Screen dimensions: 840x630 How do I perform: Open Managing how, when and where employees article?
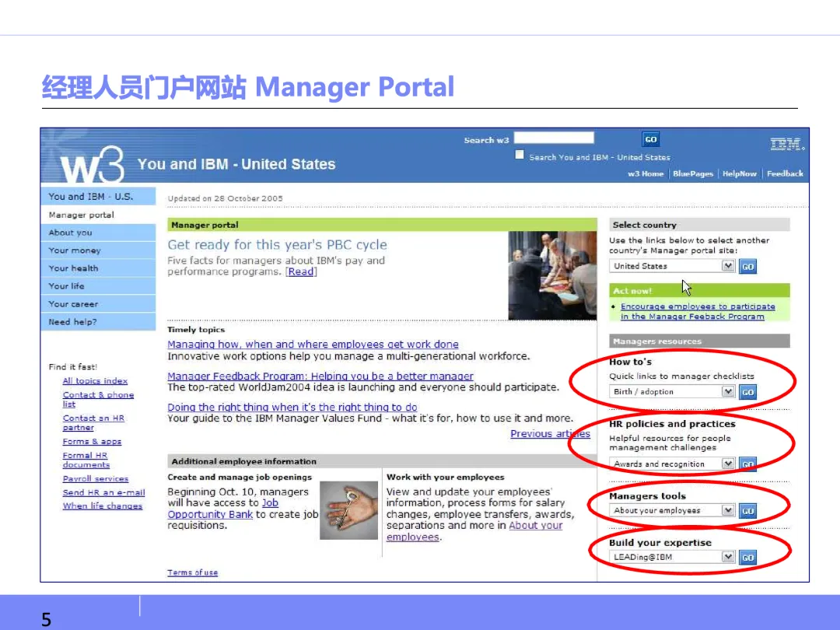tap(313, 345)
